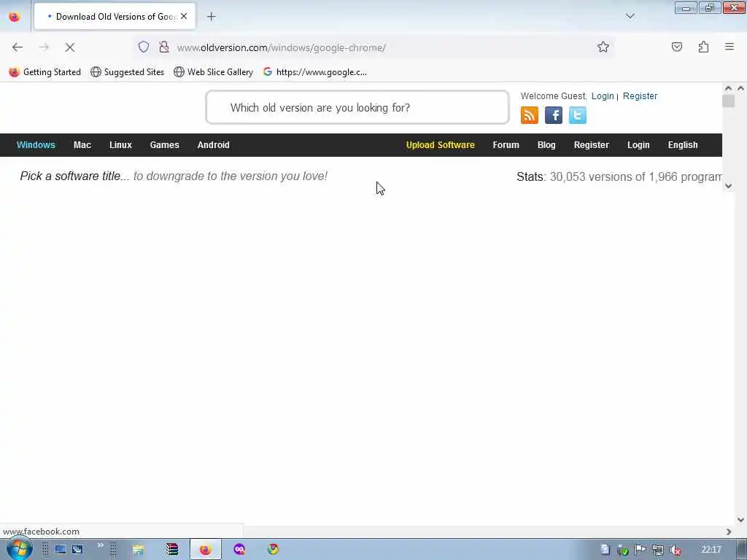
Task: Open the Suggested Sites bookmark
Action: point(127,72)
